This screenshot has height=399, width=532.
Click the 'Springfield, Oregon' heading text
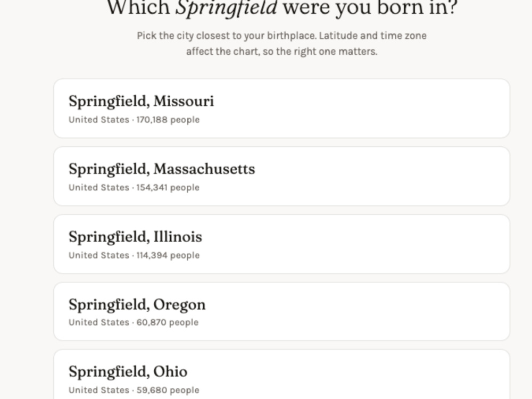[x=137, y=305]
